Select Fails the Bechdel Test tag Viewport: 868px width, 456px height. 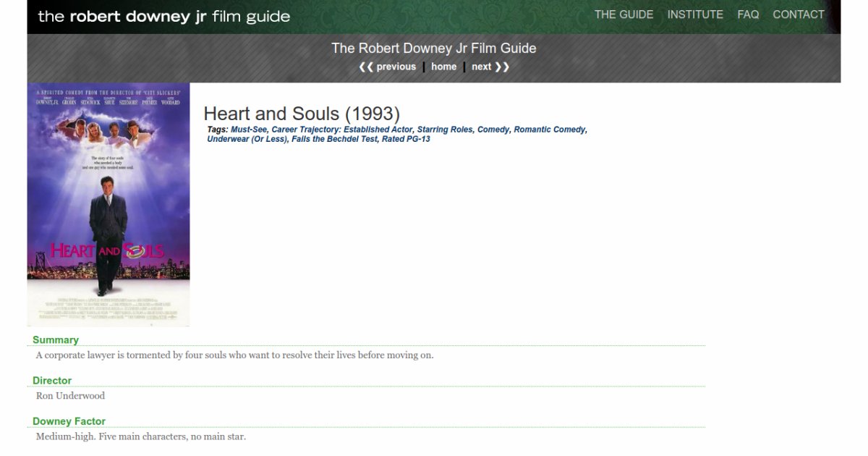click(x=334, y=139)
